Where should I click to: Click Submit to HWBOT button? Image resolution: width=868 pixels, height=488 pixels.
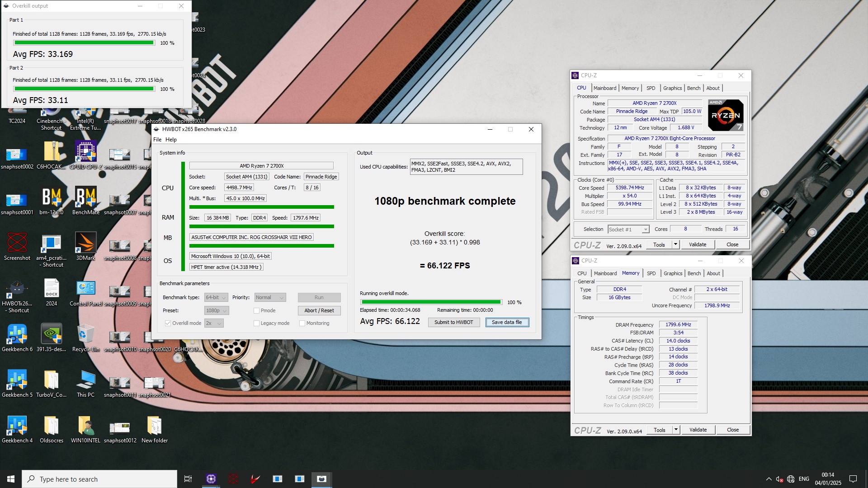pyautogui.click(x=453, y=322)
